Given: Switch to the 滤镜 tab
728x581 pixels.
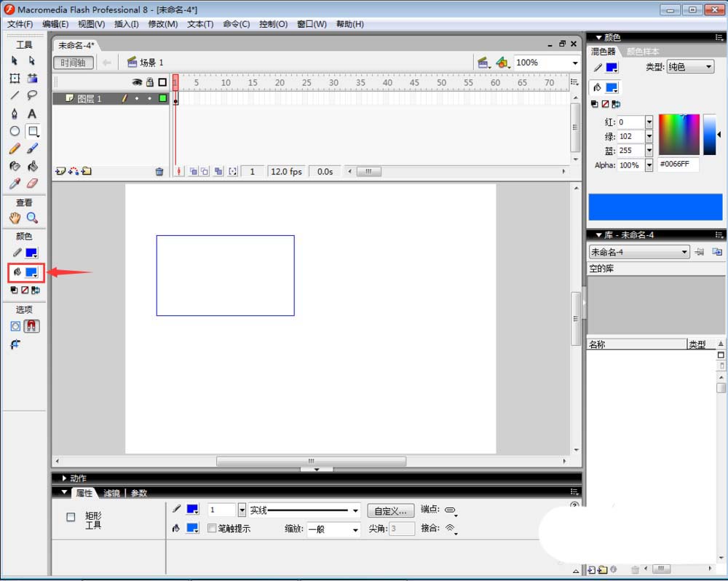Looking at the screenshot, I should pyautogui.click(x=112, y=493).
